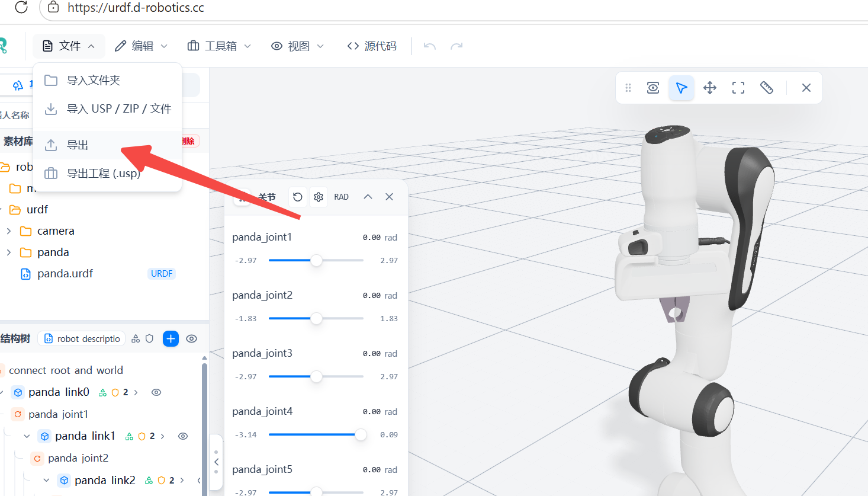This screenshot has width=868, height=496.
Task: Adjust the panda_joint2 slider
Action: (317, 318)
